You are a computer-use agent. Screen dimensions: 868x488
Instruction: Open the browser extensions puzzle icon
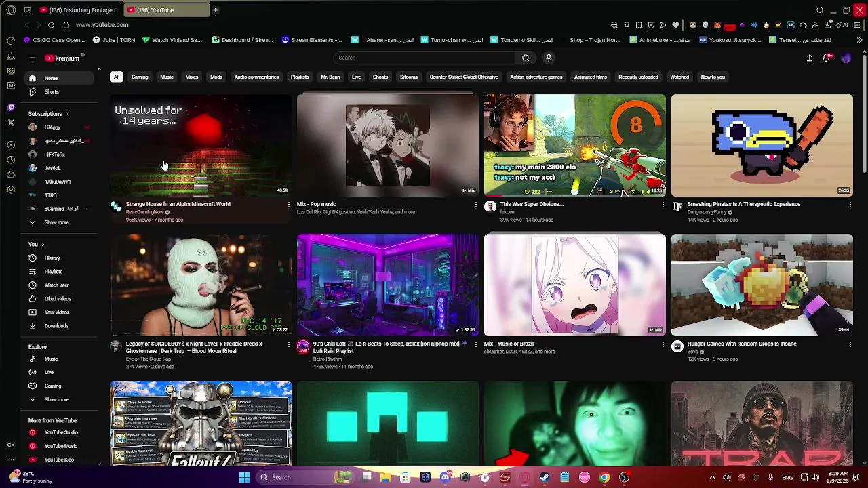803,25
